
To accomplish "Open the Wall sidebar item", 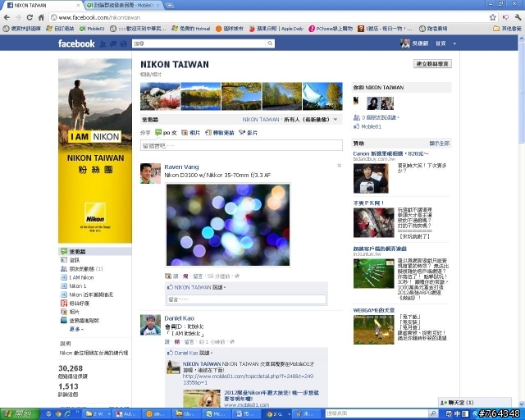I will point(95,251).
